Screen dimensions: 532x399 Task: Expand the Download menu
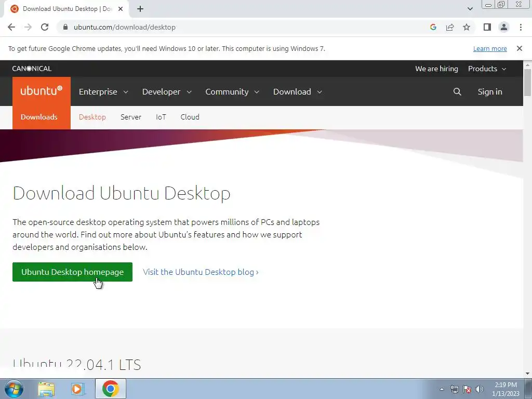coord(298,91)
